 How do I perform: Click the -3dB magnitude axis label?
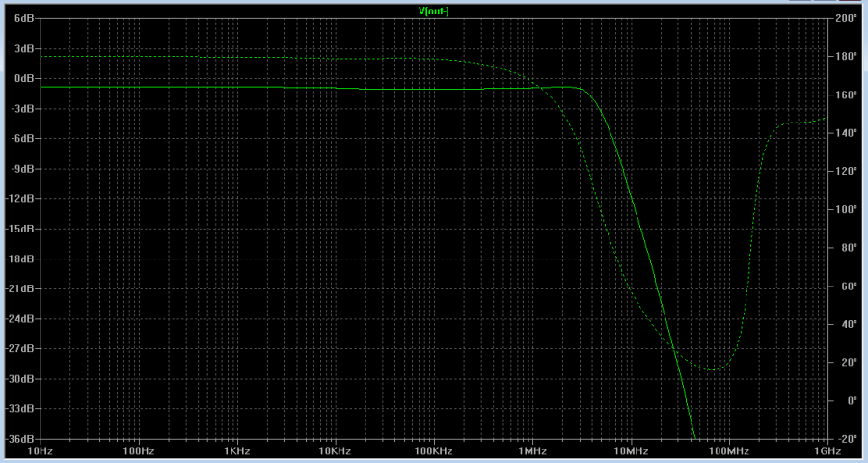click(23, 108)
